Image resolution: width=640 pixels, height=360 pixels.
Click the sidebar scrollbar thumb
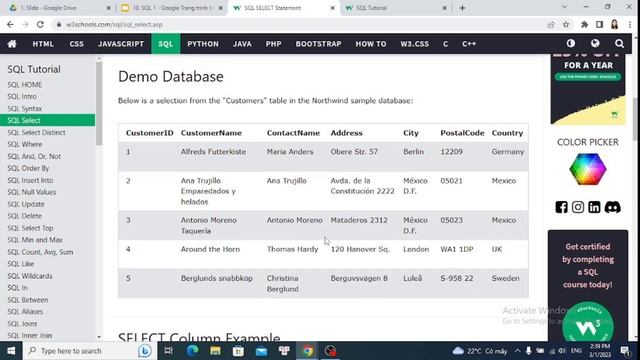99,103
